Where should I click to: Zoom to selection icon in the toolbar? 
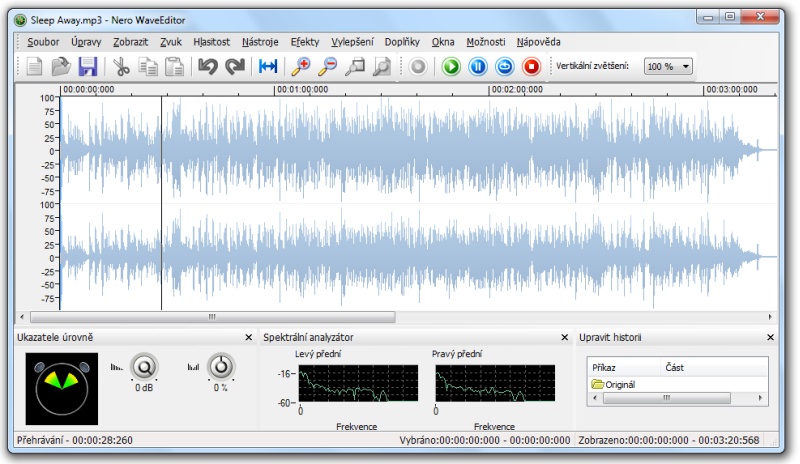coord(355,66)
